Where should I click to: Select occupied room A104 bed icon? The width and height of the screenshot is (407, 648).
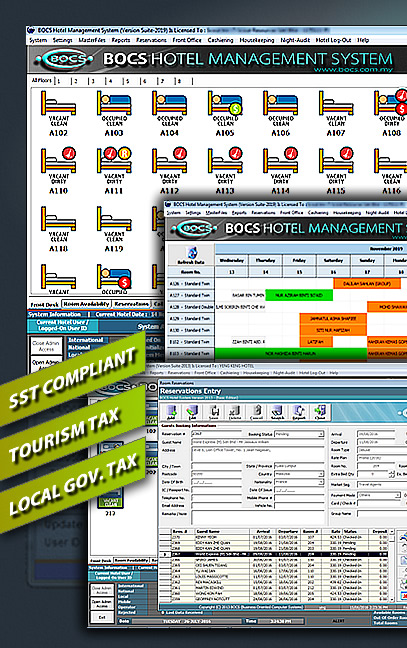coord(169,103)
